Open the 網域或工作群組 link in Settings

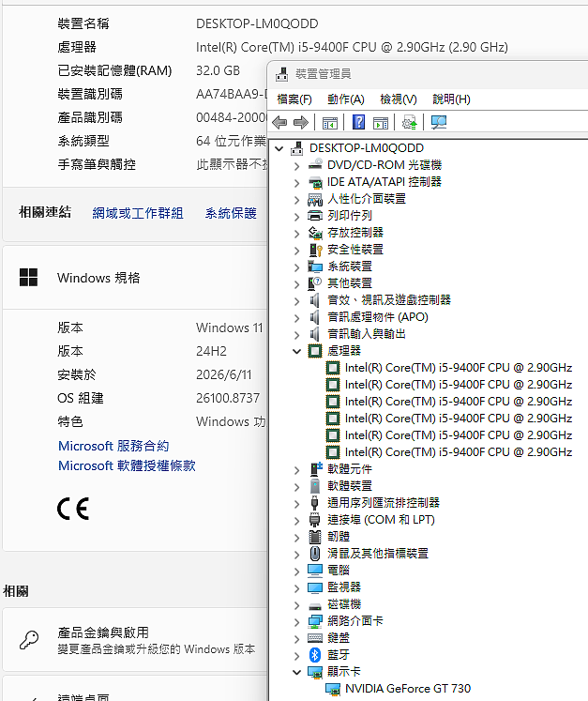click(138, 213)
